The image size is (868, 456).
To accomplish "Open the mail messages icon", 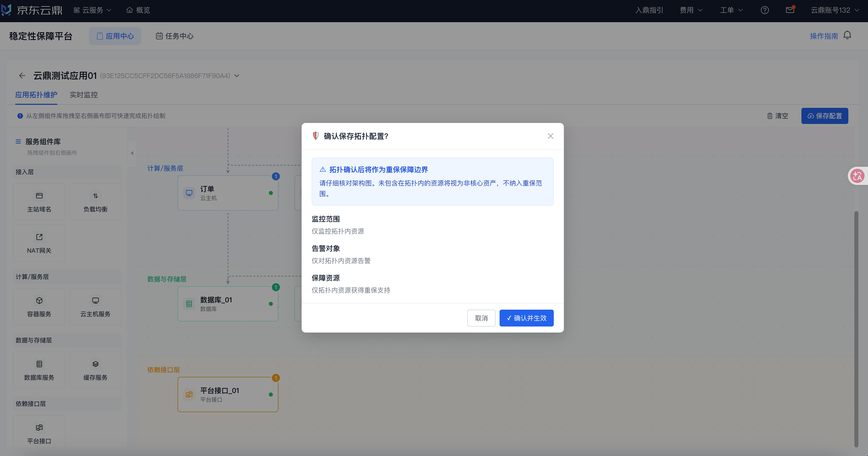I will coord(790,10).
